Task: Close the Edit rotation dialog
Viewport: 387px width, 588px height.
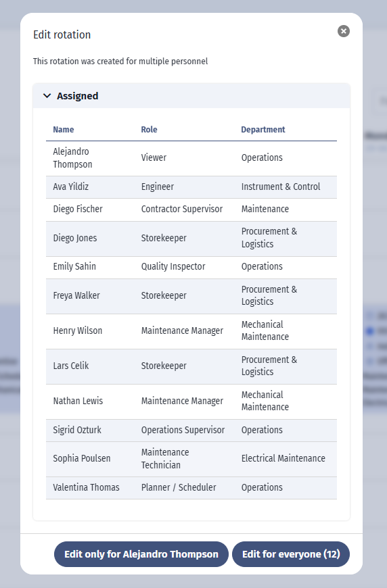Action: click(344, 31)
